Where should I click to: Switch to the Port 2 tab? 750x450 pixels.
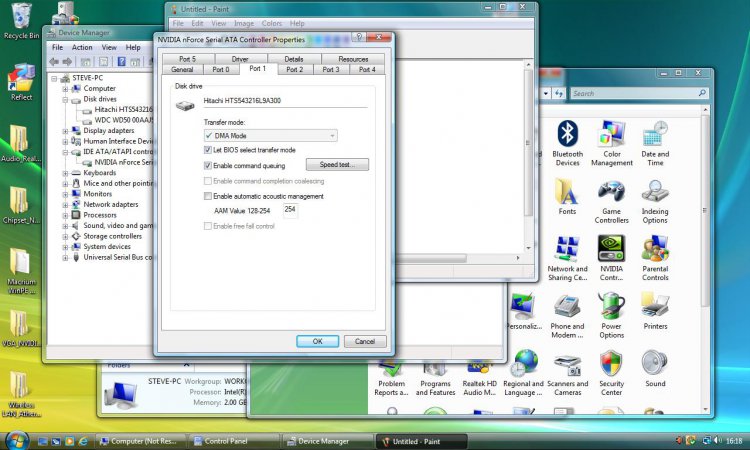pyautogui.click(x=295, y=69)
